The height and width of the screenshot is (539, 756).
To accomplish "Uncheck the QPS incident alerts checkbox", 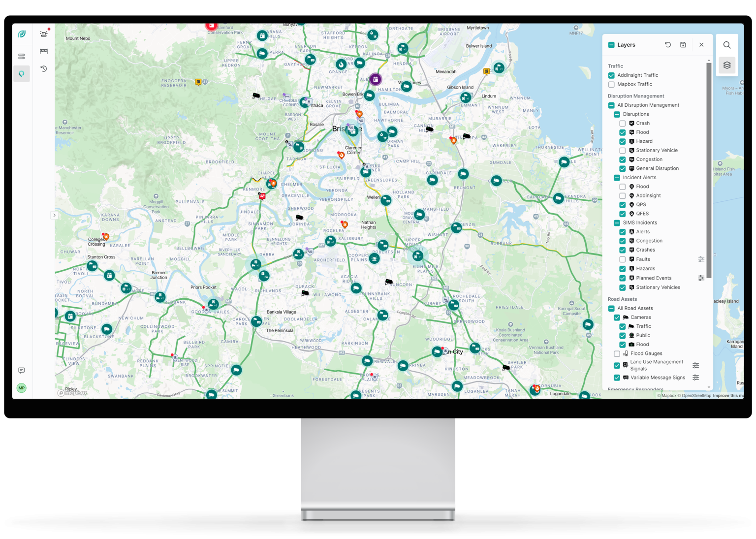I will pyautogui.click(x=623, y=205).
